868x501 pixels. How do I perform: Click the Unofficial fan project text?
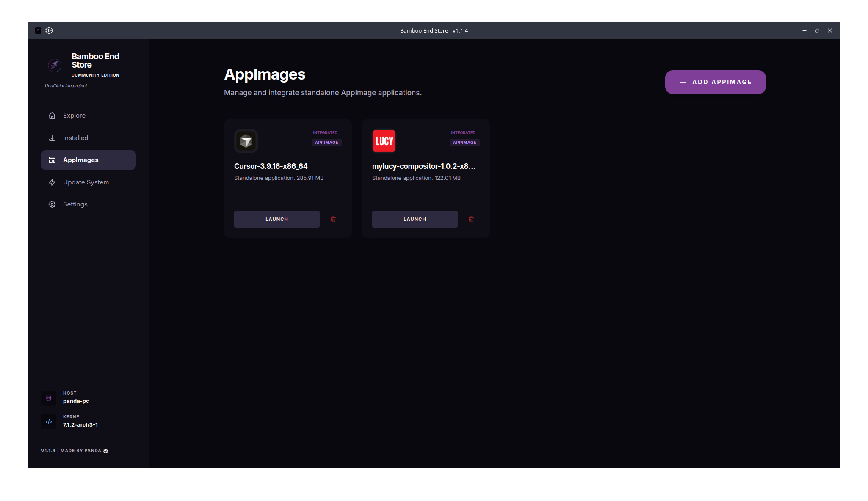66,86
